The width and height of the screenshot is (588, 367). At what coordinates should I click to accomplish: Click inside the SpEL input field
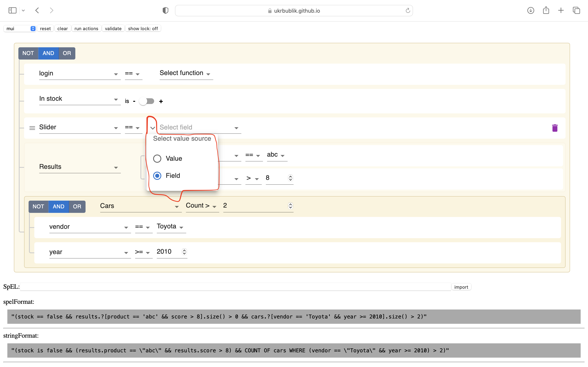coord(219,286)
